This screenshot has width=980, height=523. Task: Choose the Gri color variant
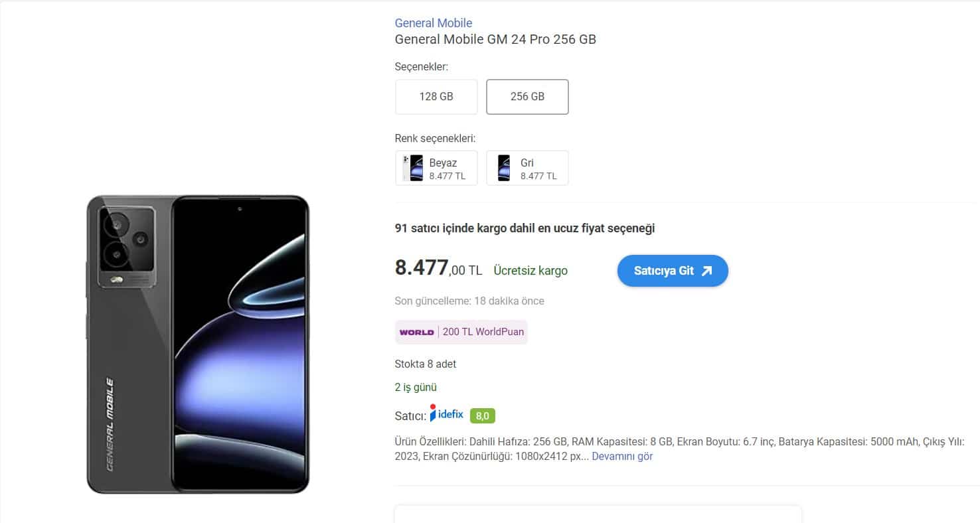tap(527, 168)
